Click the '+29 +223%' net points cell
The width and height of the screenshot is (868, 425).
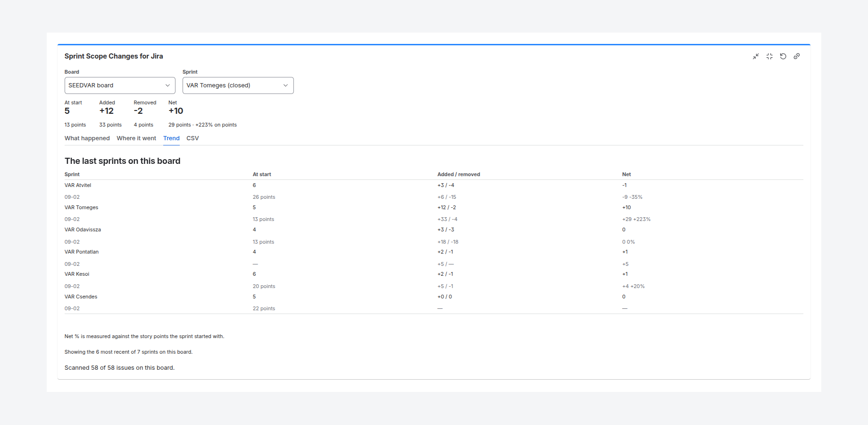pyautogui.click(x=636, y=219)
